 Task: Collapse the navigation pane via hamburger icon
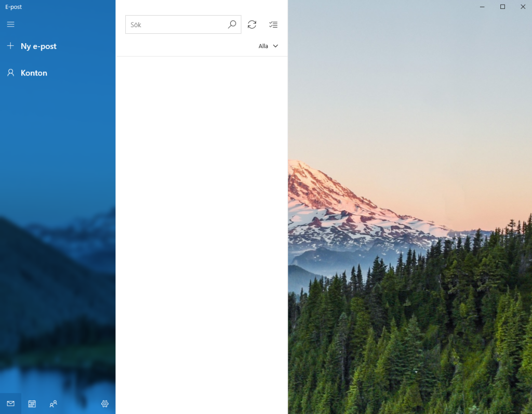point(10,24)
